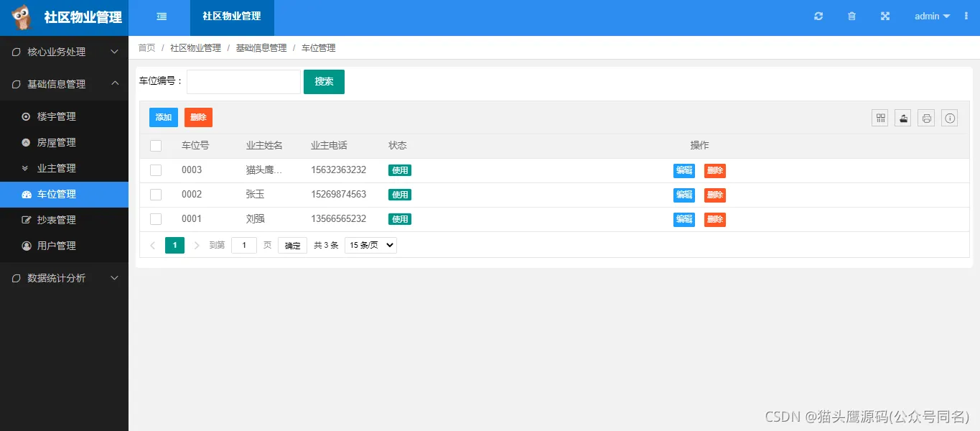Open 楼宇管理 menu item
Screen dimensions: 980x431
click(x=64, y=116)
